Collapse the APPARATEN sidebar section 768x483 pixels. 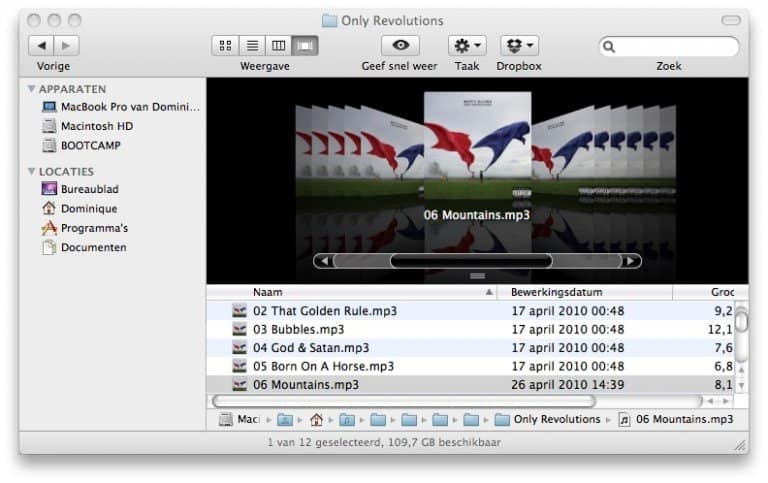(x=31, y=89)
